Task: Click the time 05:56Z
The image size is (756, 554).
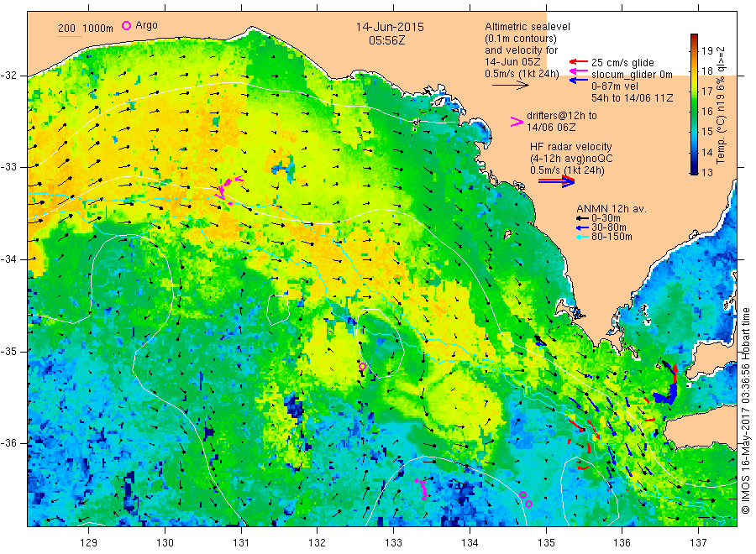Action: [386, 40]
